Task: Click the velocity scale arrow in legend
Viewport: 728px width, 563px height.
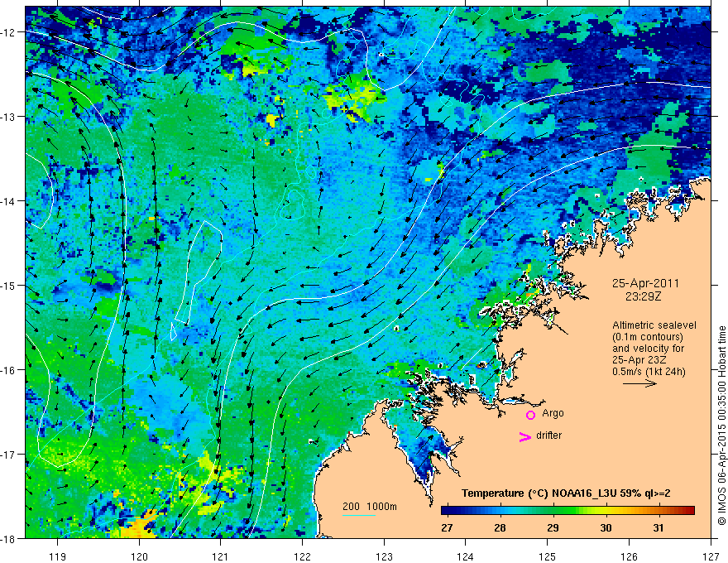Action: pyautogui.click(x=639, y=383)
